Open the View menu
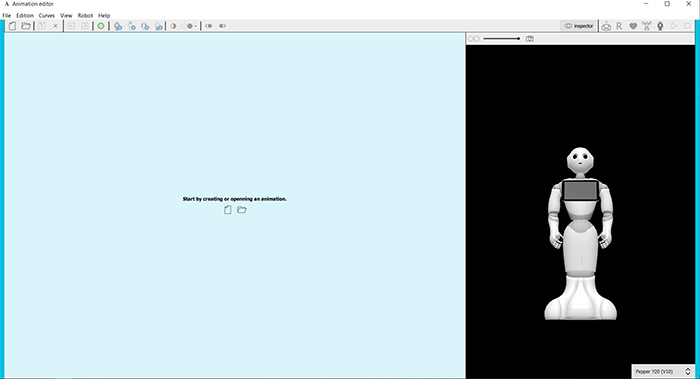Image resolution: width=700 pixels, height=379 pixels. pyautogui.click(x=66, y=15)
